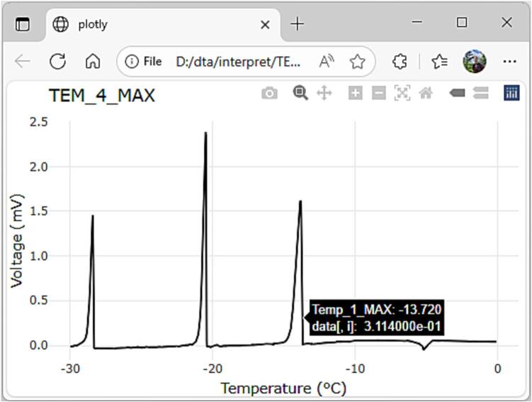The height and width of the screenshot is (402, 532).
Task: Click the -10 x-axis tick label
Action: [x=355, y=369]
